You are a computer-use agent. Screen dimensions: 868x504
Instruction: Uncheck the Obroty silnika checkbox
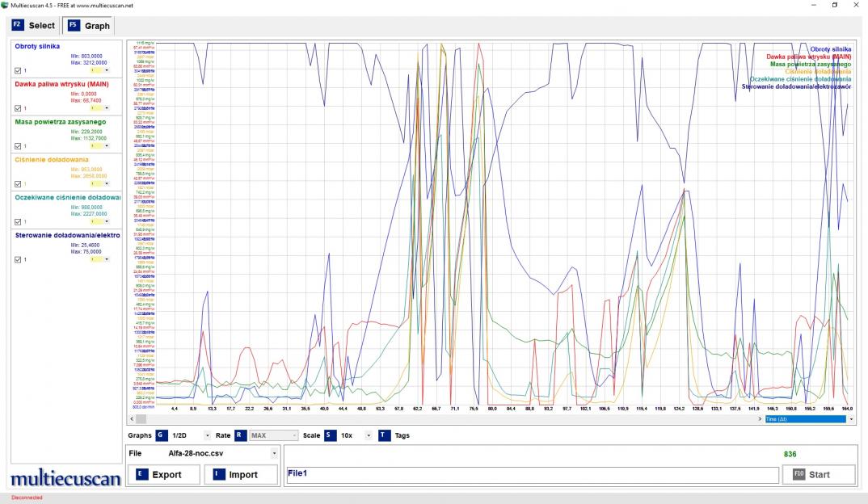(x=19, y=70)
